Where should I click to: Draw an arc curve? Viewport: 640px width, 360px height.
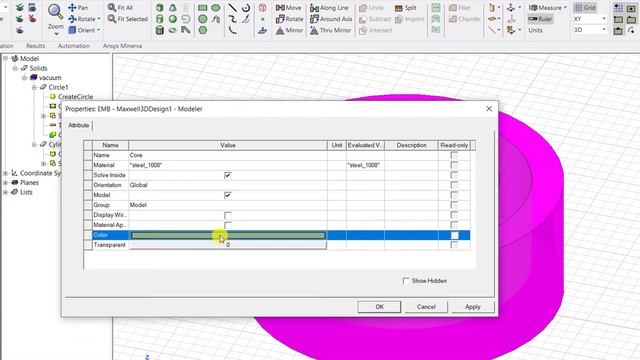[x=232, y=30]
